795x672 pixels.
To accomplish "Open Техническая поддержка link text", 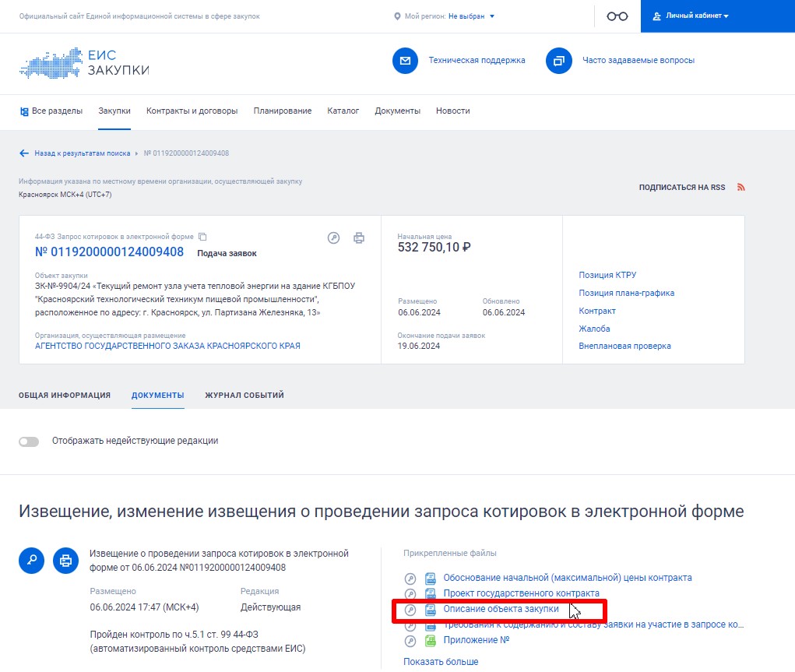I will 477,61.
